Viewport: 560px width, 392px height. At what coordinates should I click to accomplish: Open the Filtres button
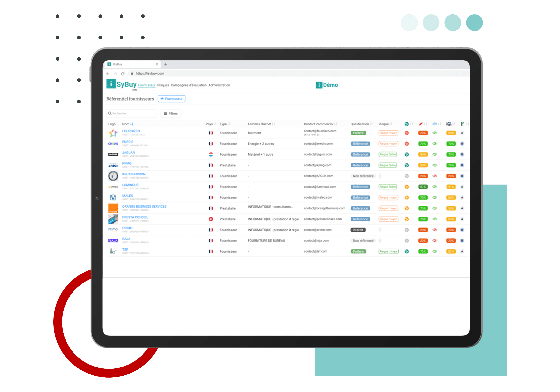[171, 113]
